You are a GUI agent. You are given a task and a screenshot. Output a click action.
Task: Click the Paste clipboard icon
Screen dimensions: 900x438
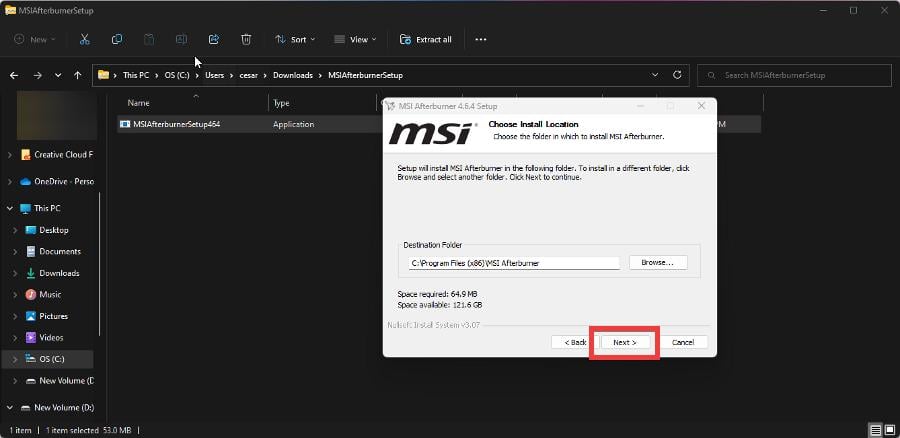coord(149,40)
